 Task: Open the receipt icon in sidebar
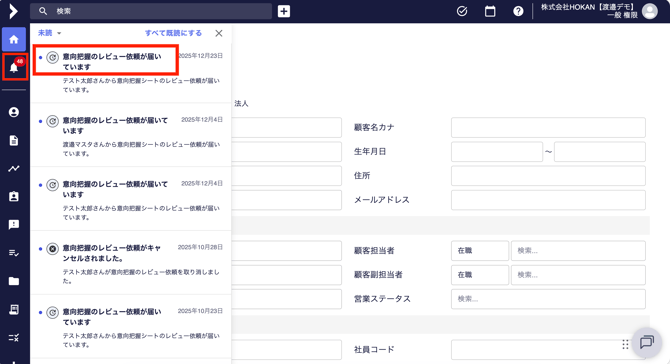point(14,309)
